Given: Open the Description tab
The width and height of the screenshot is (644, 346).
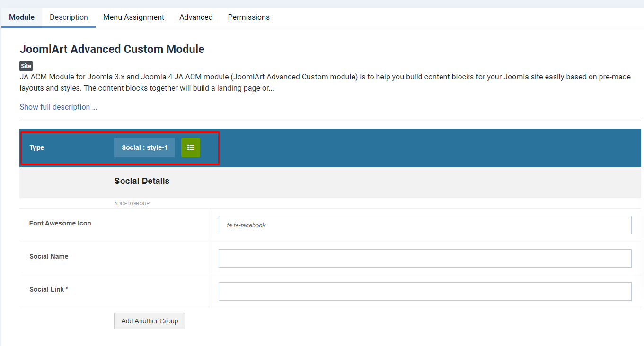Looking at the screenshot, I should [69, 17].
